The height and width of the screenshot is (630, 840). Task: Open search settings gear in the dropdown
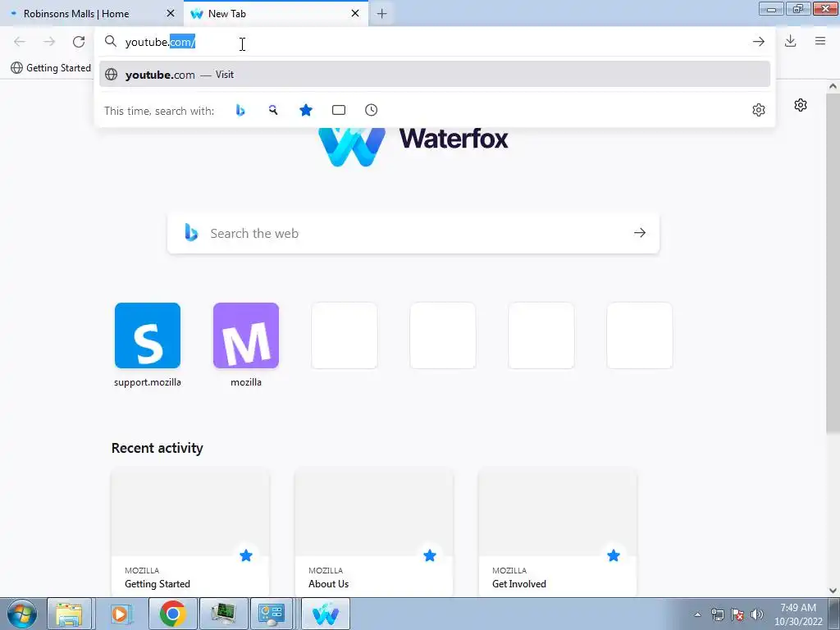click(x=759, y=111)
